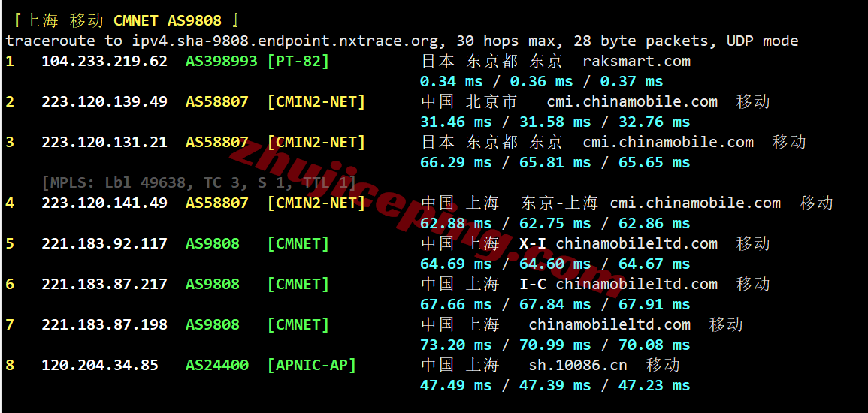
Task: Click the [CMIN2-NET] tag on hop 2
Action: click(x=316, y=101)
